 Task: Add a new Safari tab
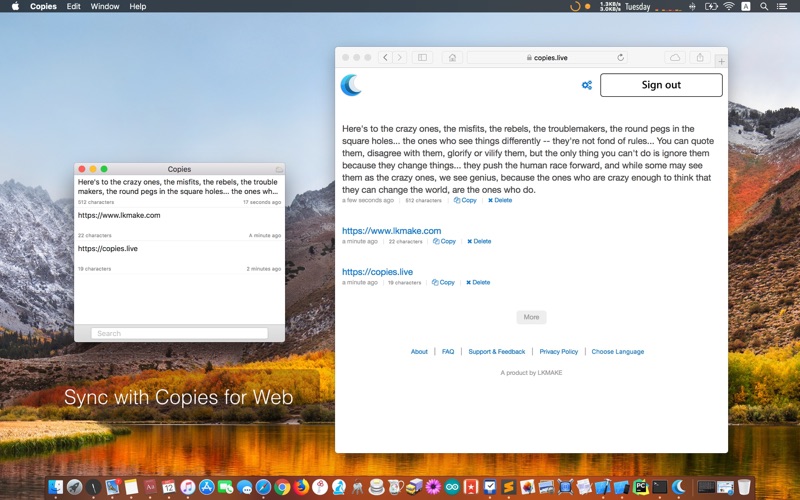(721, 61)
